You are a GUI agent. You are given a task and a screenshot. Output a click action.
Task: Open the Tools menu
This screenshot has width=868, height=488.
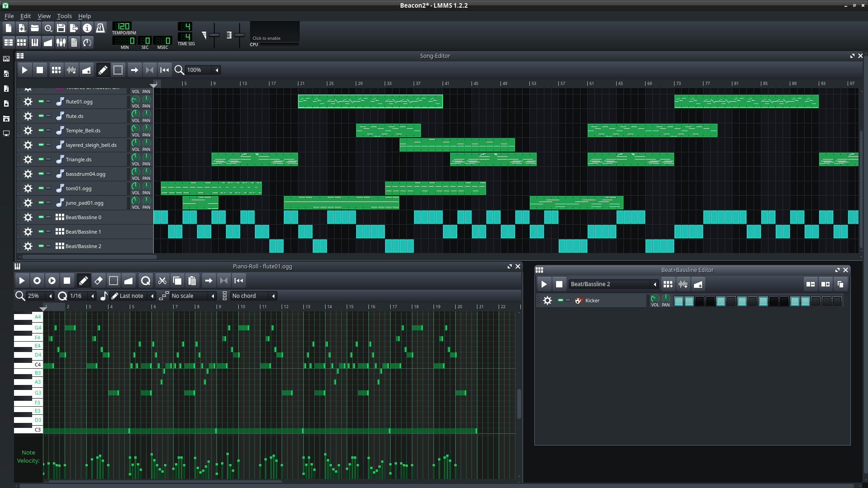64,16
